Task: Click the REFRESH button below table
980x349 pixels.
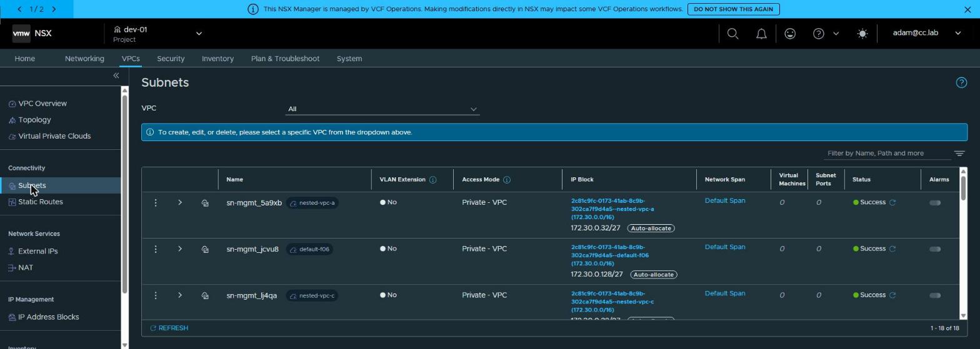Action: 169,328
